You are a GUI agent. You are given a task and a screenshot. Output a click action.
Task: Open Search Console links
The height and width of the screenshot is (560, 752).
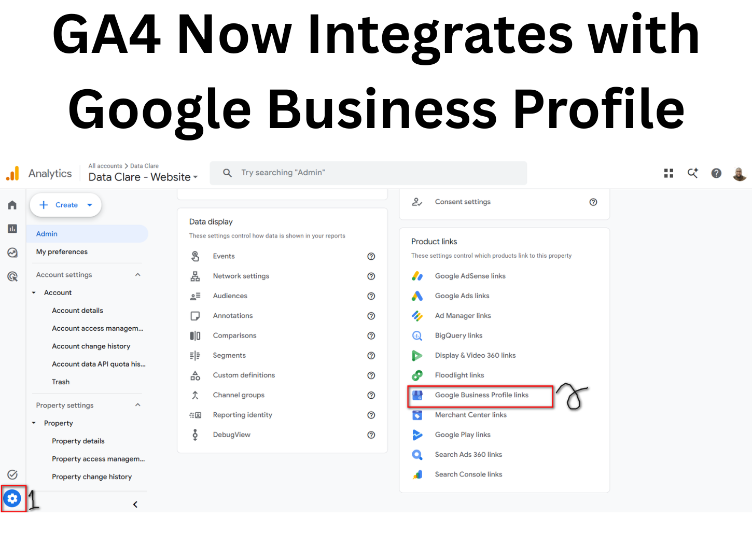tap(468, 474)
